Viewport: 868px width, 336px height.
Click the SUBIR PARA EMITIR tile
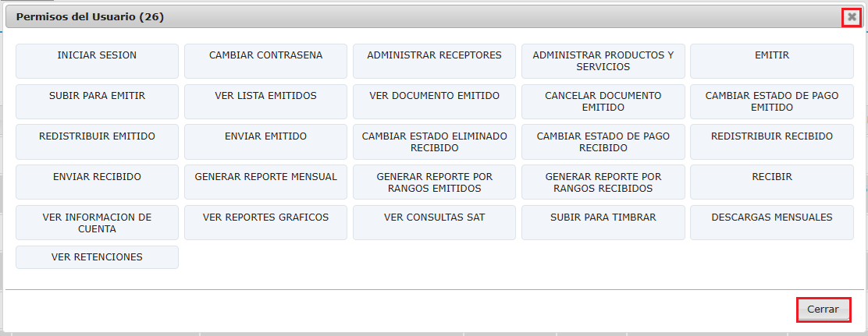tap(97, 101)
